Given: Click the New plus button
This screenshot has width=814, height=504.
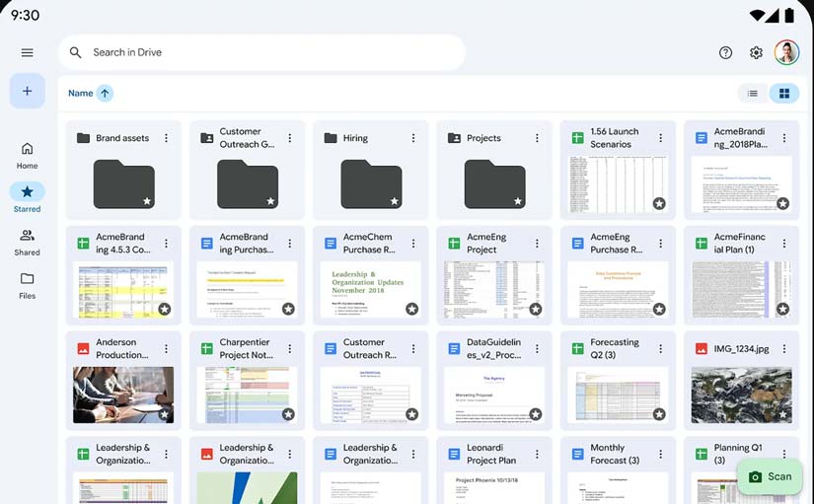Looking at the screenshot, I should (x=27, y=91).
